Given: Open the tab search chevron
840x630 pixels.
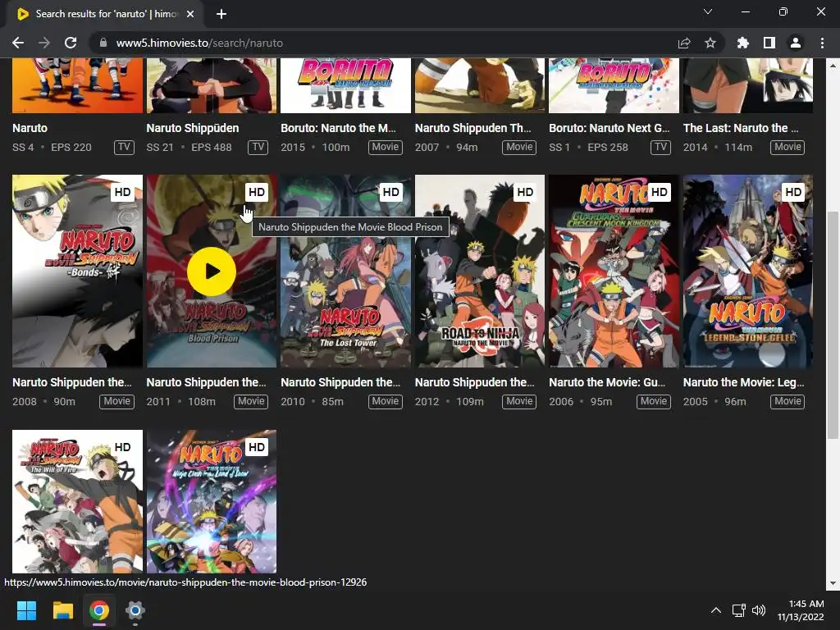Looking at the screenshot, I should click(708, 11).
